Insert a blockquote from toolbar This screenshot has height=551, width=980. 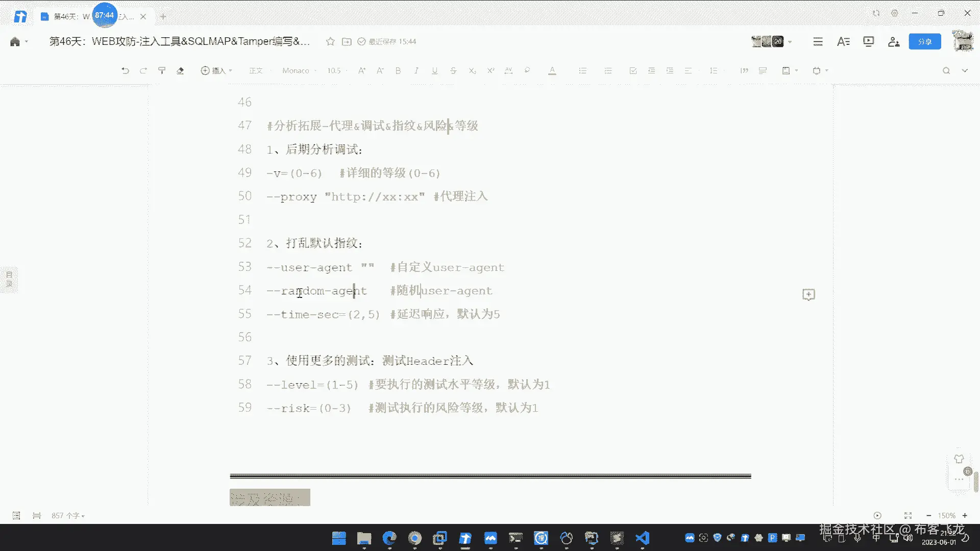pos(744,71)
